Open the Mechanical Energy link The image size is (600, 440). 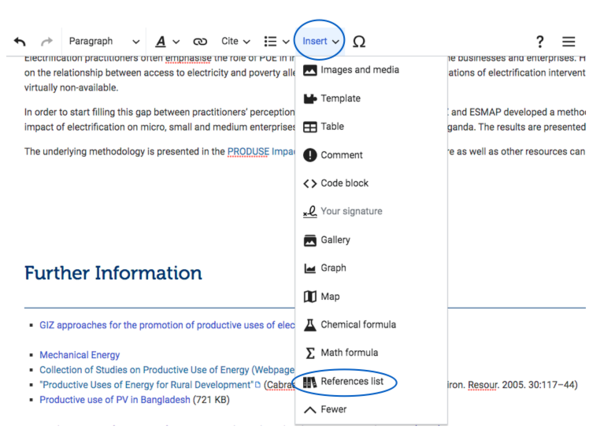[x=80, y=355]
